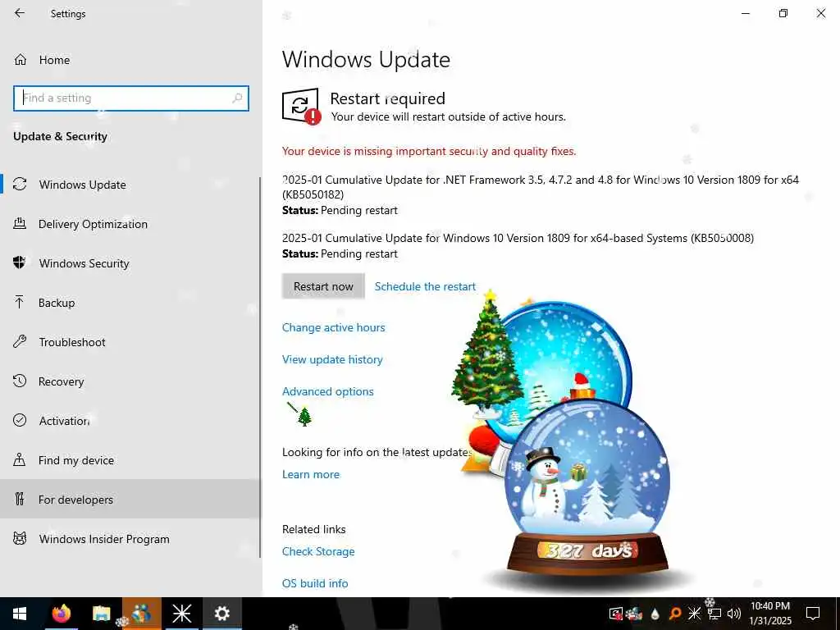Click the orange magnifier tray icon
The image size is (840, 630).
click(675, 614)
